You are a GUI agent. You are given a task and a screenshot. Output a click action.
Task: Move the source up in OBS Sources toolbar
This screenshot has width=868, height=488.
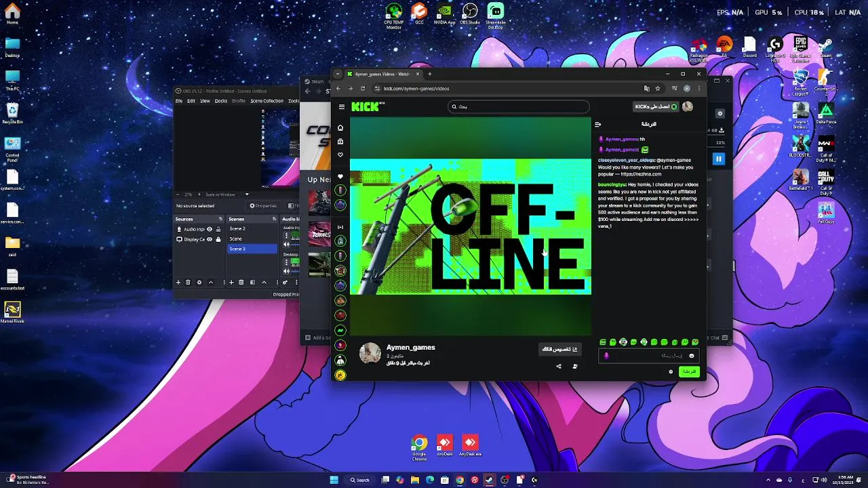pyautogui.click(x=211, y=282)
